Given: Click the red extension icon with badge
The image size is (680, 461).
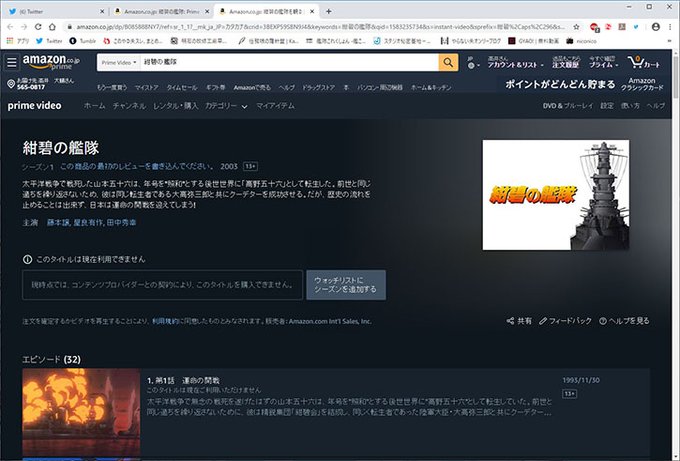Looking at the screenshot, I should [x=594, y=27].
